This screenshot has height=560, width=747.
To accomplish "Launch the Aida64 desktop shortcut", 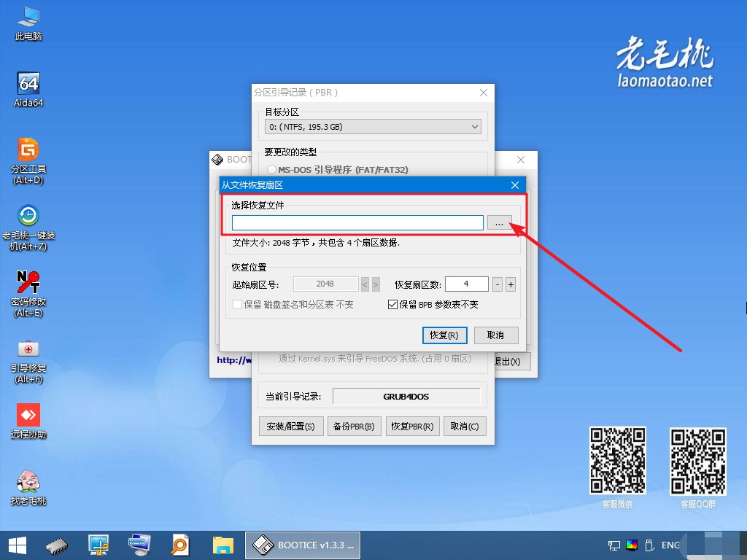I will [28, 89].
